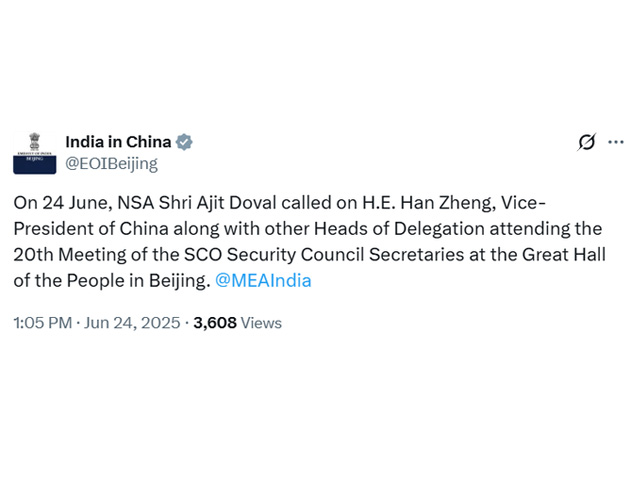
Task: Click the 1:05 PM post time
Action: [42, 323]
